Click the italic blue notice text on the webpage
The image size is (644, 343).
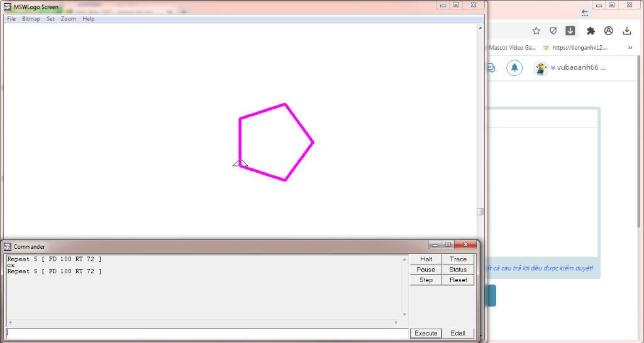540,268
